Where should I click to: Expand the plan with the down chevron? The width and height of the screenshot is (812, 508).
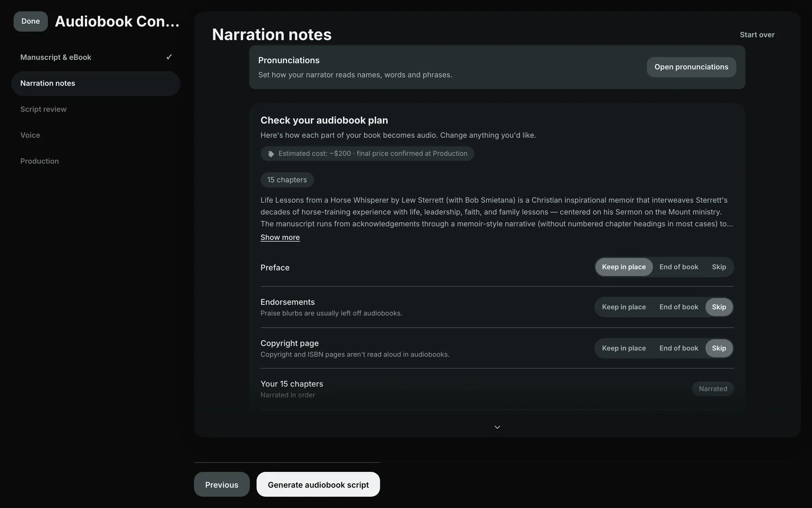pyautogui.click(x=497, y=427)
